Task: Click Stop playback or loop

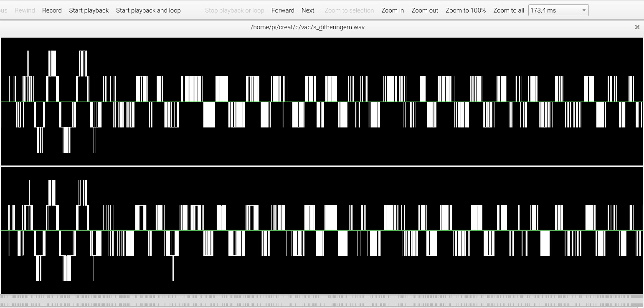Action: point(235,10)
